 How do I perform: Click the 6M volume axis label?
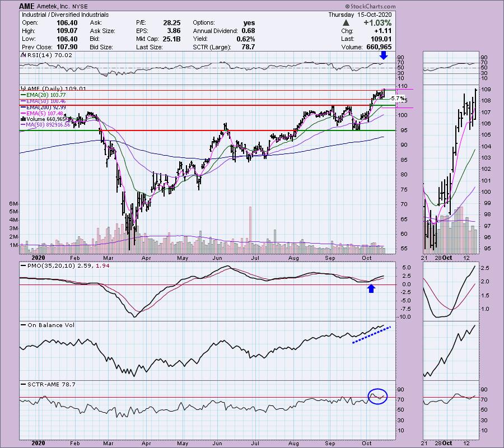13,204
